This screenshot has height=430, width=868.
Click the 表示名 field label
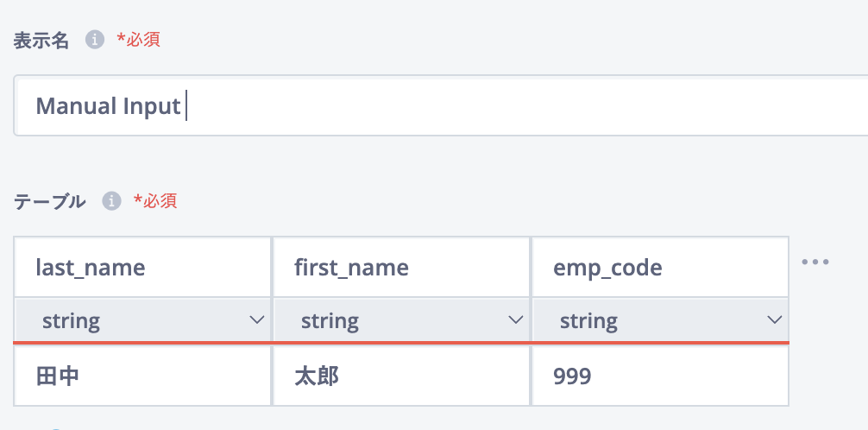(x=41, y=41)
